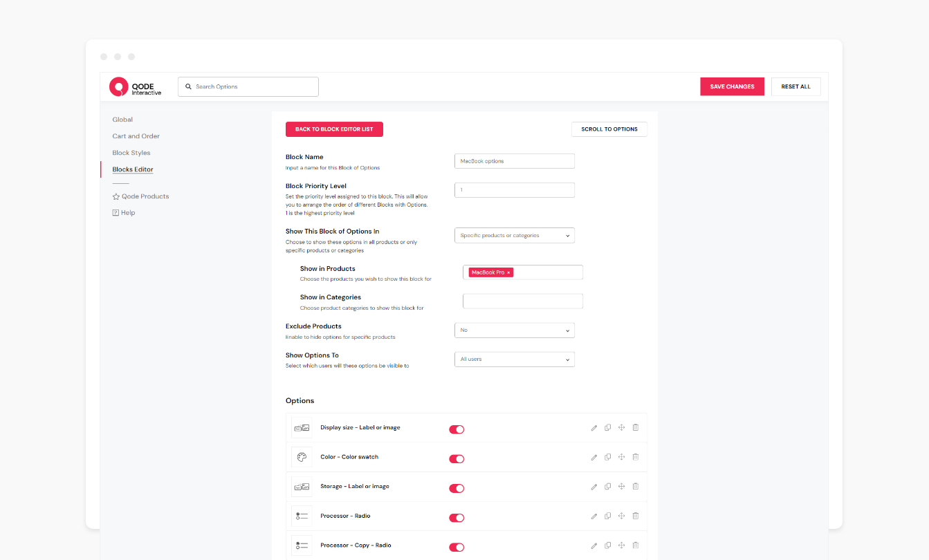Delete the Display size option

point(635,428)
